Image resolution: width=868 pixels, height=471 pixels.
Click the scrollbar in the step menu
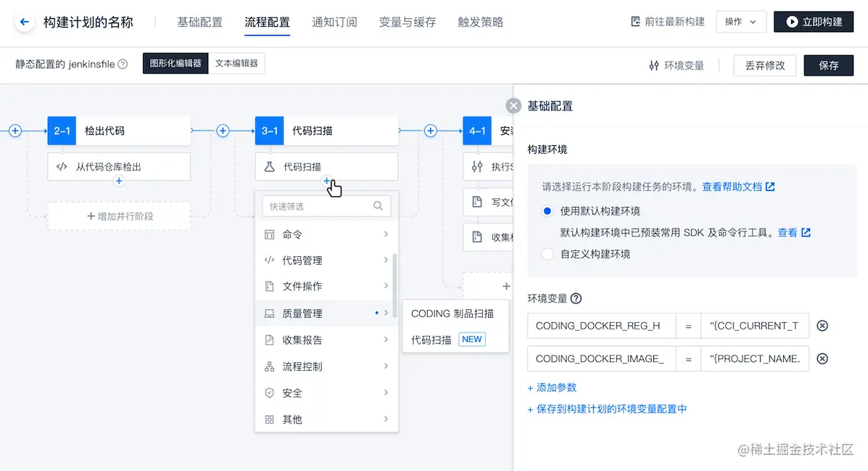394,285
